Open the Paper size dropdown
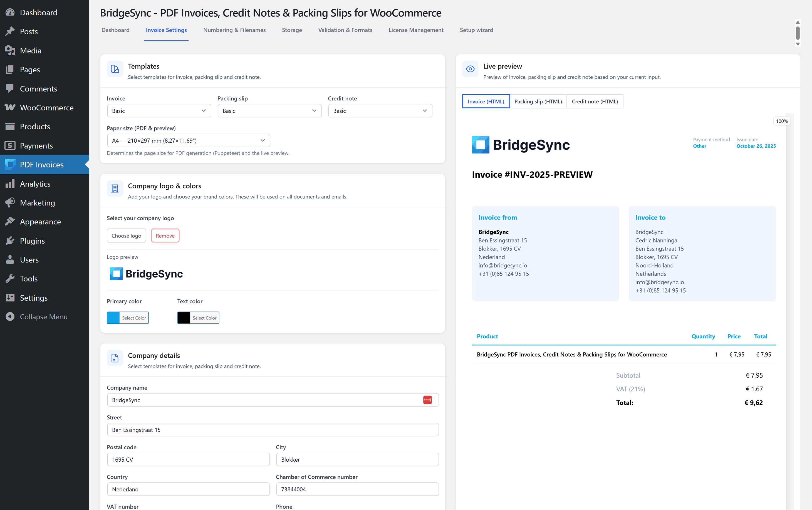 coord(188,141)
